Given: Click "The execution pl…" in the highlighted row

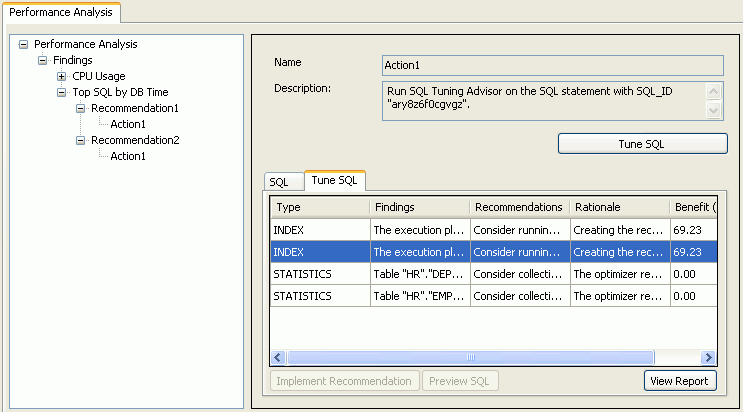Looking at the screenshot, I should [x=418, y=252].
